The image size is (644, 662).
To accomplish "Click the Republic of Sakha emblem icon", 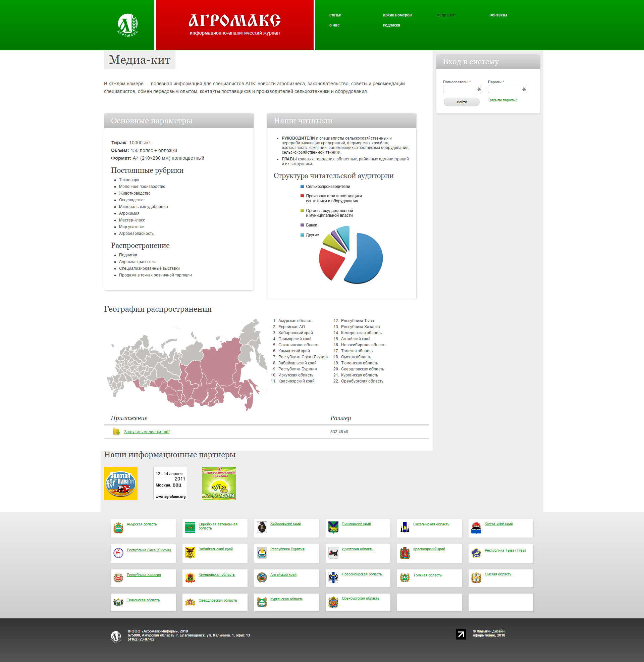I will [x=118, y=553].
